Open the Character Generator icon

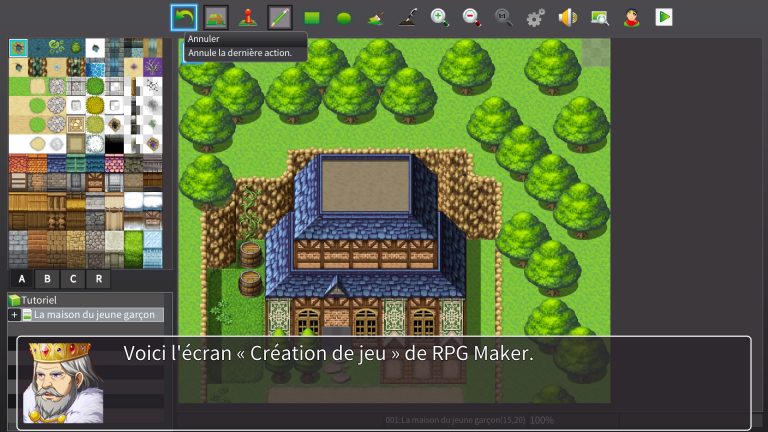coord(632,18)
